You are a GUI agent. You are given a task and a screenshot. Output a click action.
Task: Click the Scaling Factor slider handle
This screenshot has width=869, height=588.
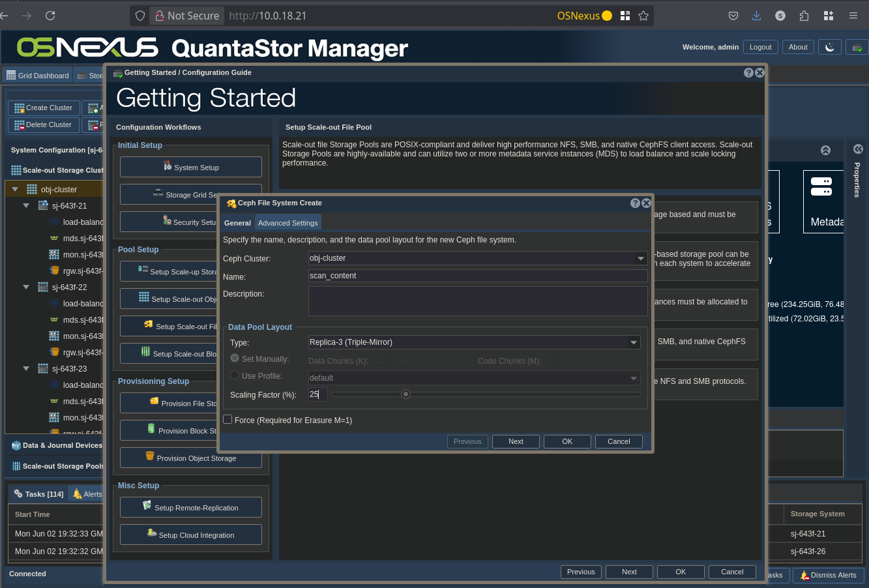point(405,394)
